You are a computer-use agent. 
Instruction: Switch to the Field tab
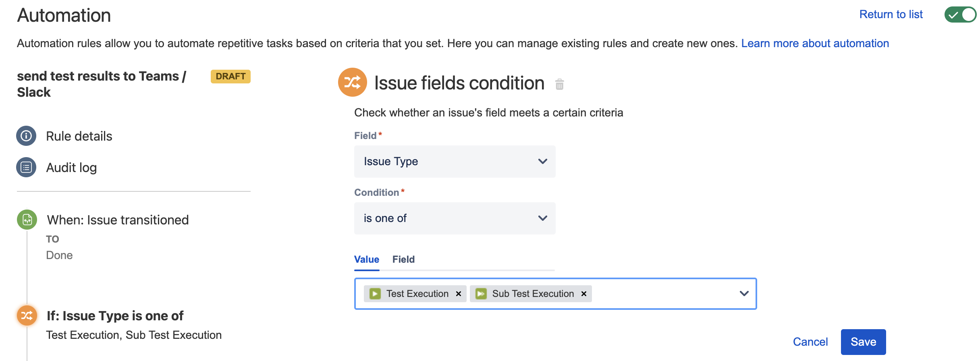coord(403,259)
